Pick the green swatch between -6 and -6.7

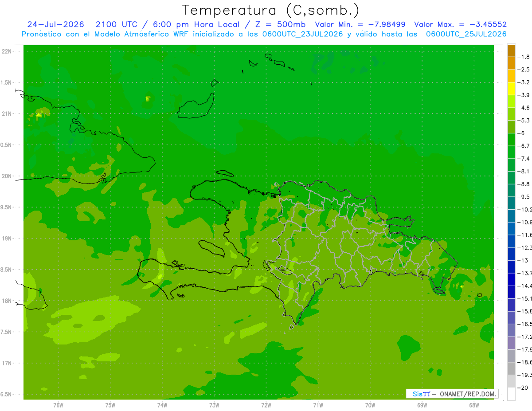[511, 139]
